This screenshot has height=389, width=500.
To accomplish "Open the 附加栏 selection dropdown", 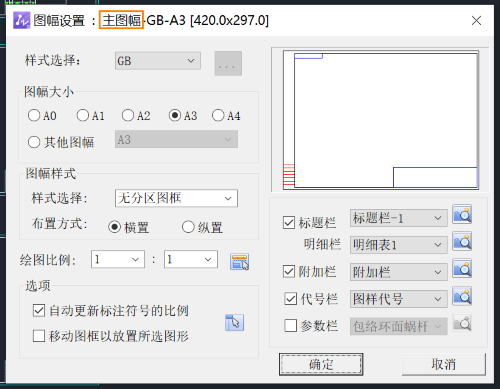I will click(x=399, y=272).
